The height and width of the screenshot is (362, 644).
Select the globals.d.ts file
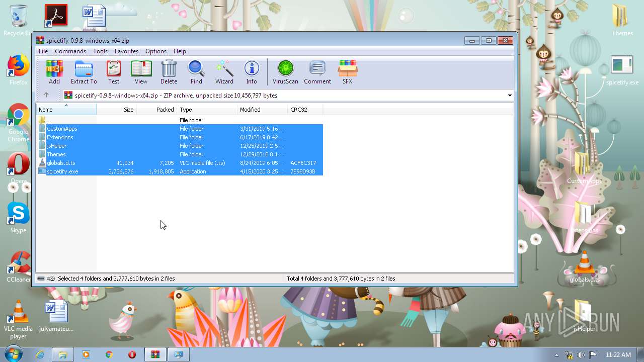click(180, 163)
